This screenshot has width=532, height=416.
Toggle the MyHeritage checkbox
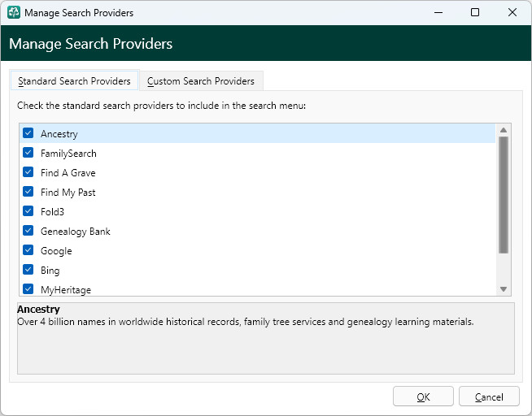pos(28,289)
